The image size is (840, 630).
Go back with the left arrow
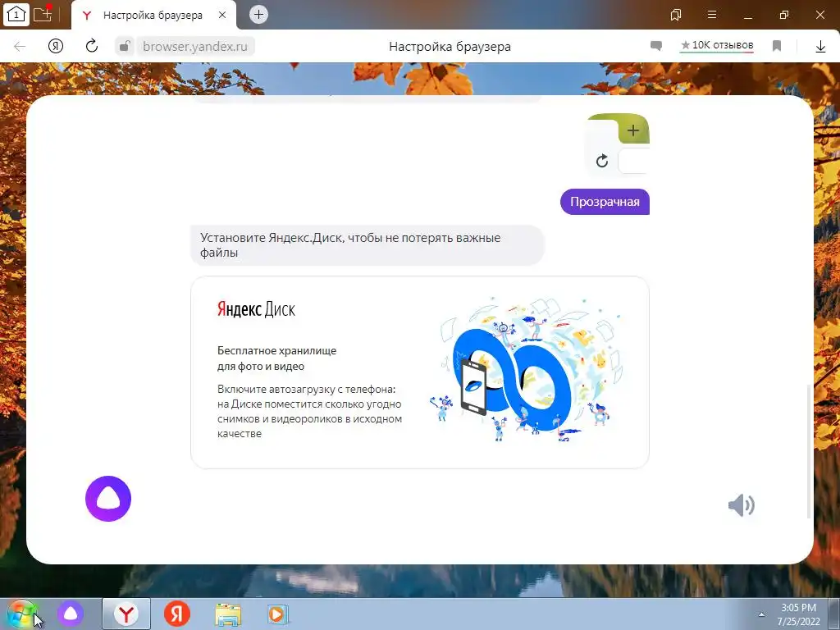[20, 47]
